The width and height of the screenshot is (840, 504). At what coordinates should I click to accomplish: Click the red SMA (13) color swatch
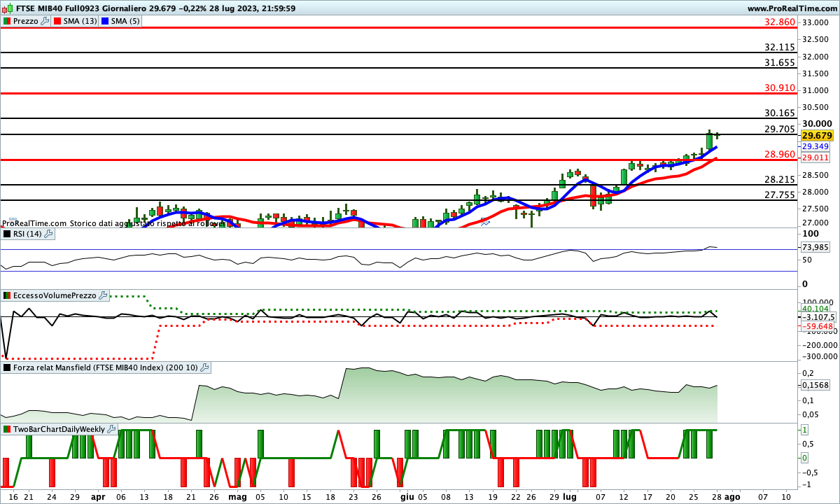[57, 21]
